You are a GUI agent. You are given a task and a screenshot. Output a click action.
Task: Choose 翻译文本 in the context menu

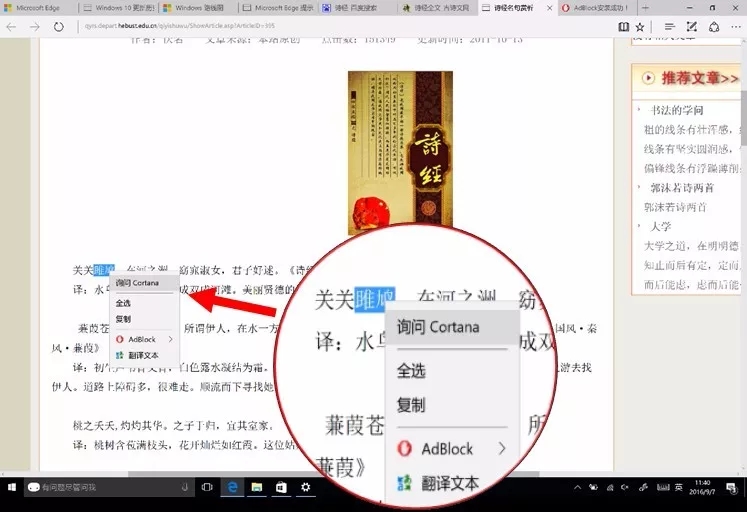pos(144,355)
